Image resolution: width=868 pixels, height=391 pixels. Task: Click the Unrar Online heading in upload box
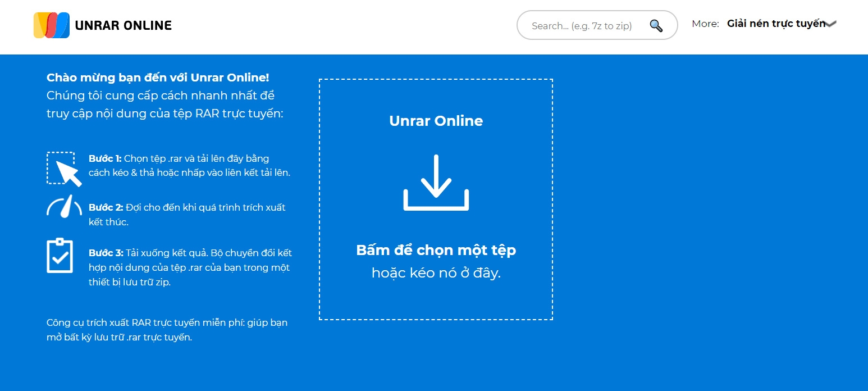tap(436, 121)
